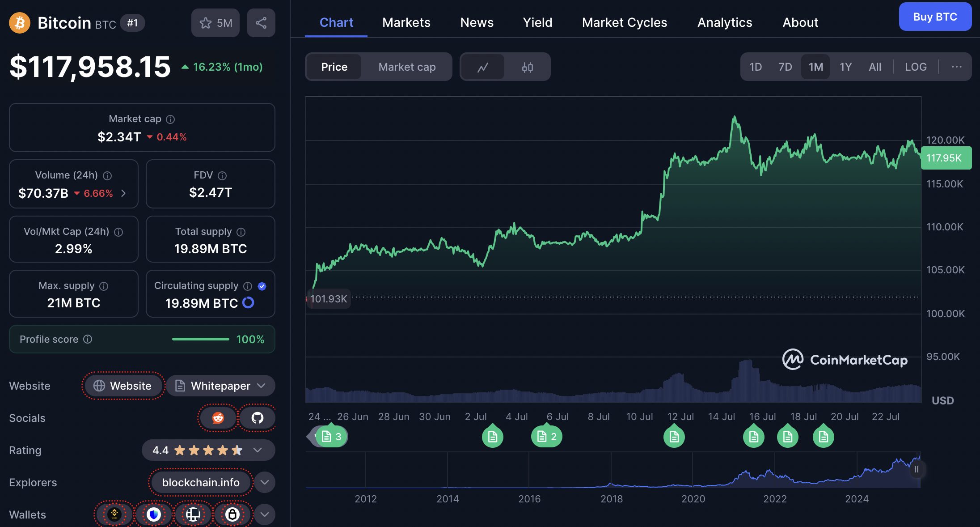Screen dimensions: 980x527
Task: Open the news marker labeled 3
Action: pos(331,436)
